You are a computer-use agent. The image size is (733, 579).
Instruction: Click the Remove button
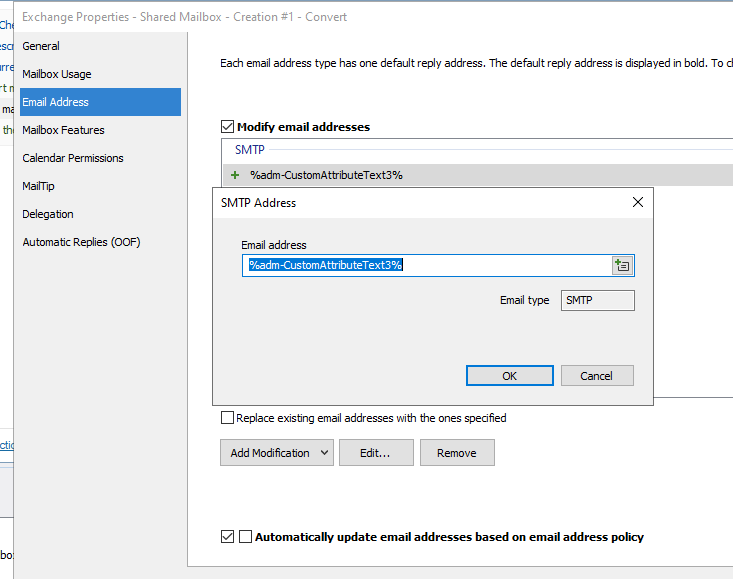click(x=457, y=452)
